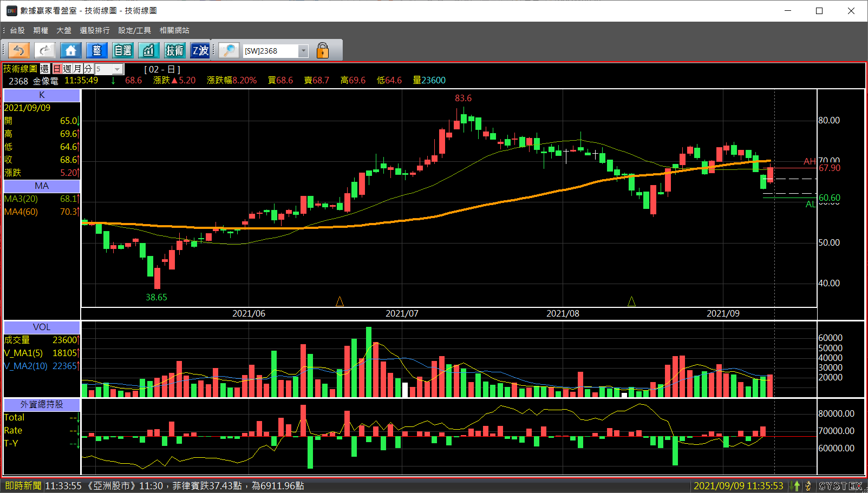Click the VOL panel header
Screen dimensions: 868x493
(42, 327)
